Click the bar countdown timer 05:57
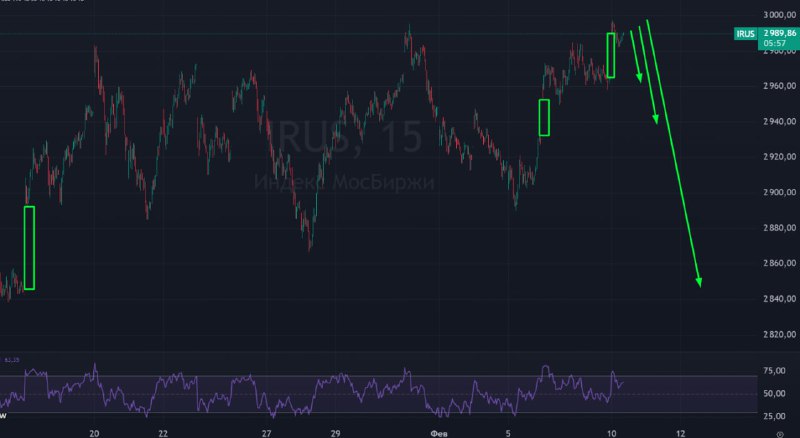Viewport: 800px width, 438px height. (774, 43)
